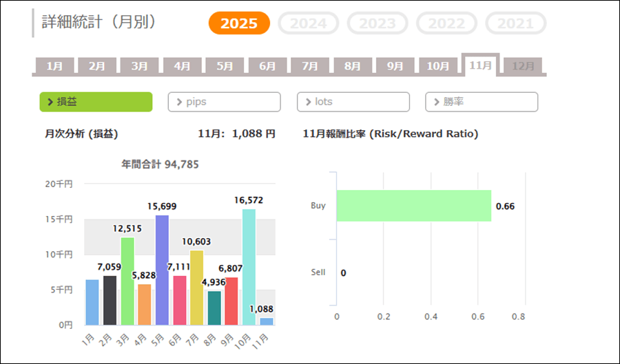
Task: Choose the 2022 year button
Action: point(446,23)
